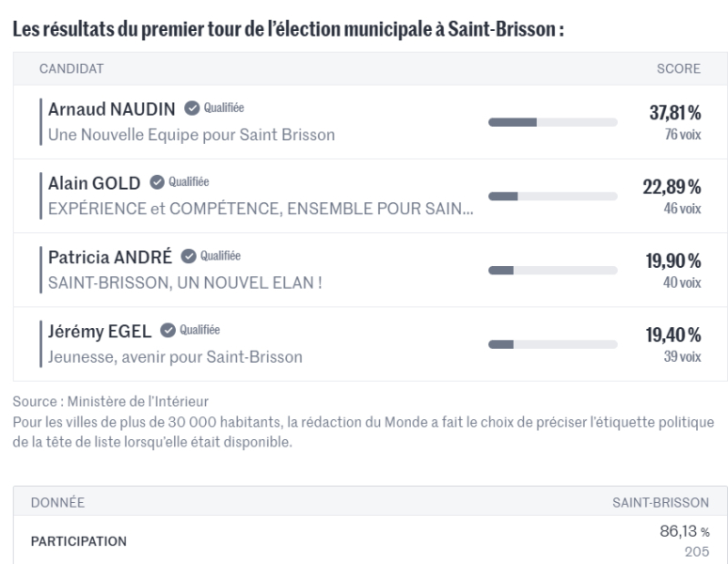This screenshot has height=564, width=728.
Task: Click the SCORE column header
Action: [x=678, y=69]
